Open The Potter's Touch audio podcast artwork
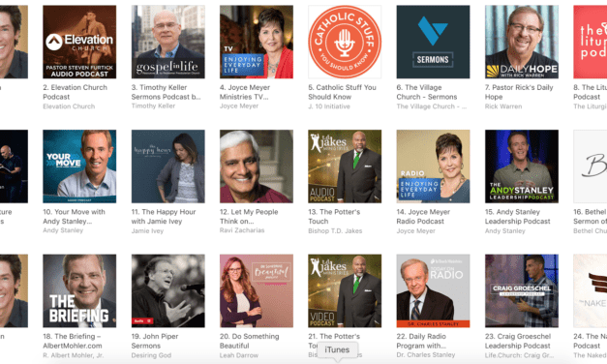 pyautogui.click(x=345, y=167)
